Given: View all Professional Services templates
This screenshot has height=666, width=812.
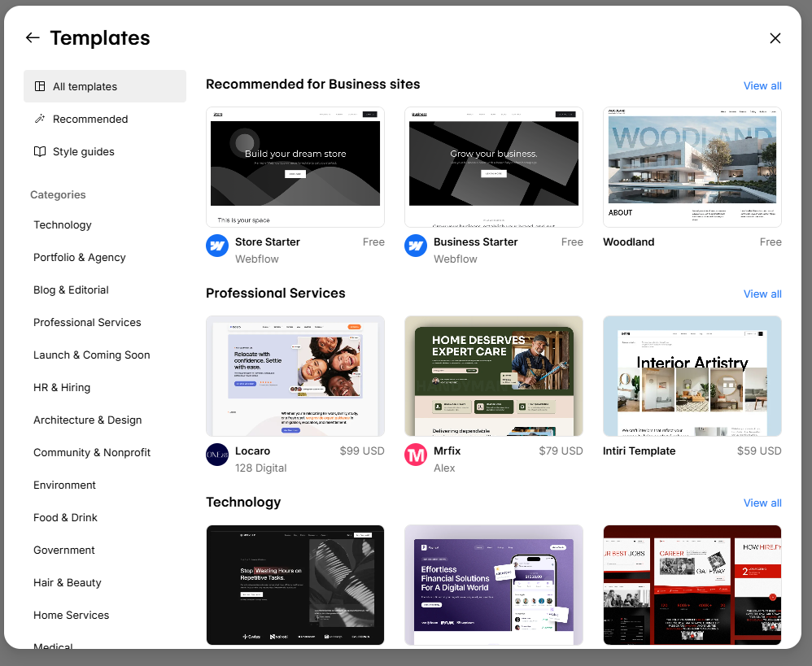Looking at the screenshot, I should pyautogui.click(x=762, y=294).
